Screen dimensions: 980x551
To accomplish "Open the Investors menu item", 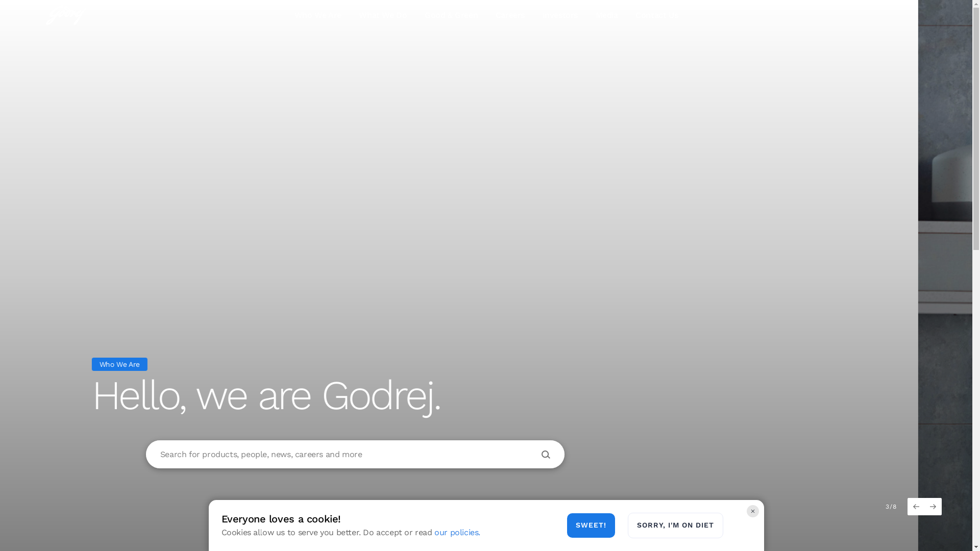I will pos(559,16).
